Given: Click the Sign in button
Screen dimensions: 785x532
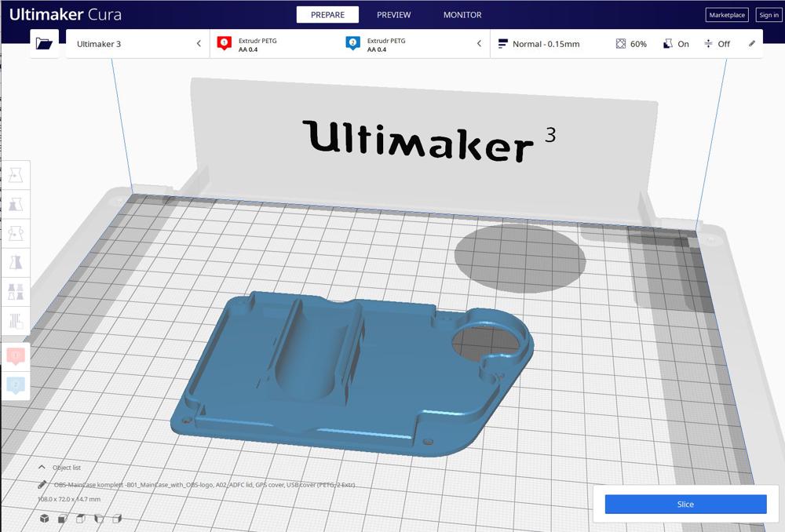Looking at the screenshot, I should [769, 15].
